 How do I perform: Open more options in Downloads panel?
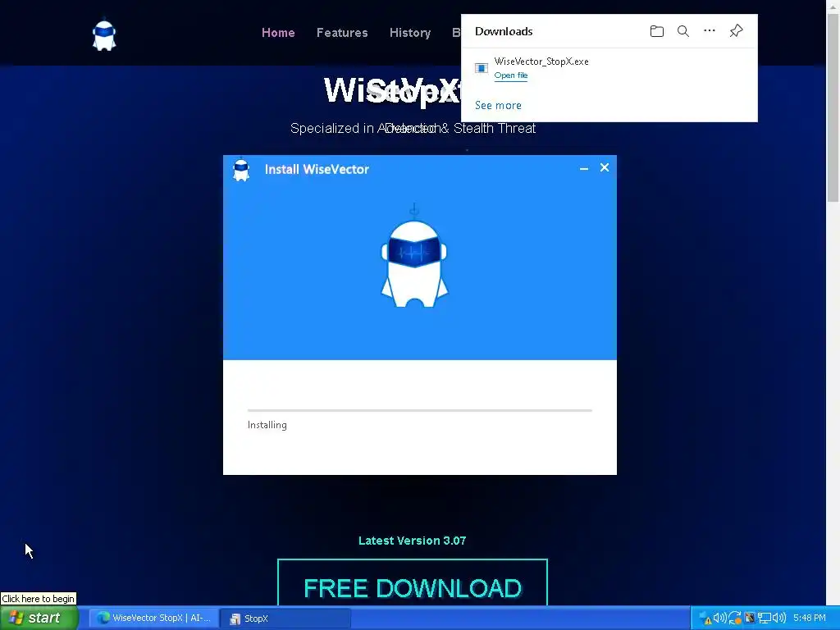tap(710, 30)
